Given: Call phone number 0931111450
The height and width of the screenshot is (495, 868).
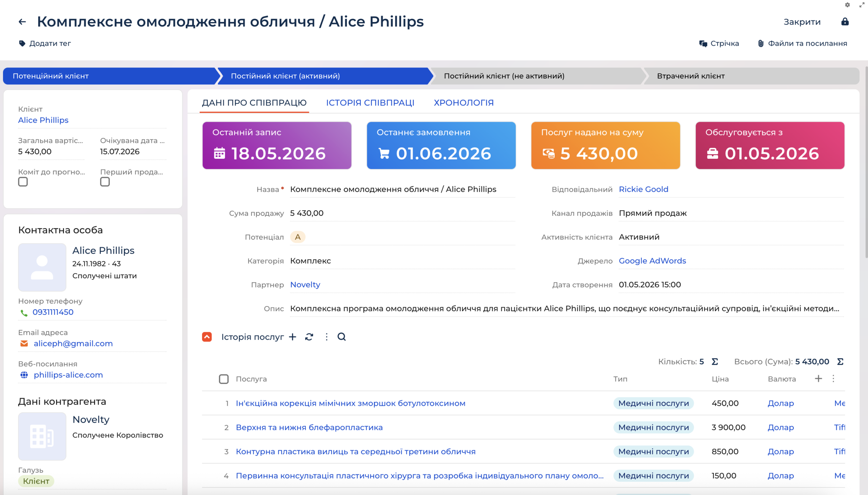Looking at the screenshot, I should 53,312.
